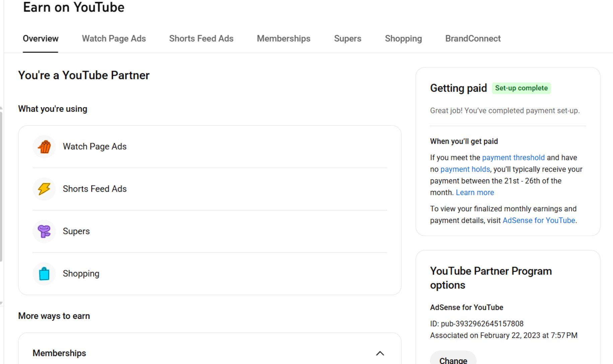Screen dimensions: 613x364
Task: Visit the AdSense for YouTube link
Action: [x=539, y=220]
